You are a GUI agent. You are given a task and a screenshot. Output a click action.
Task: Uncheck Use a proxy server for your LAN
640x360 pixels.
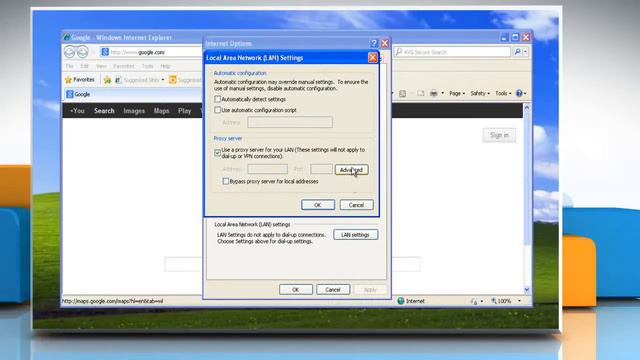[218, 153]
